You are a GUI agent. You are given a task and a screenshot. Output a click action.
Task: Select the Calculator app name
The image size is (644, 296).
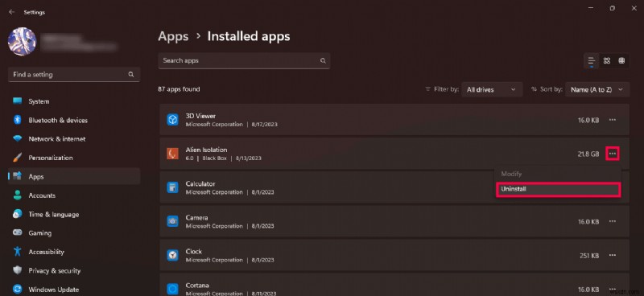pyautogui.click(x=200, y=184)
